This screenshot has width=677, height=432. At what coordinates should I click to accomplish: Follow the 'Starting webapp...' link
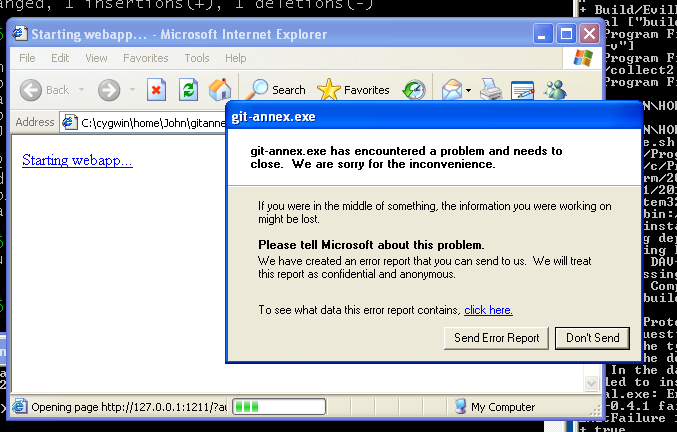click(77, 161)
